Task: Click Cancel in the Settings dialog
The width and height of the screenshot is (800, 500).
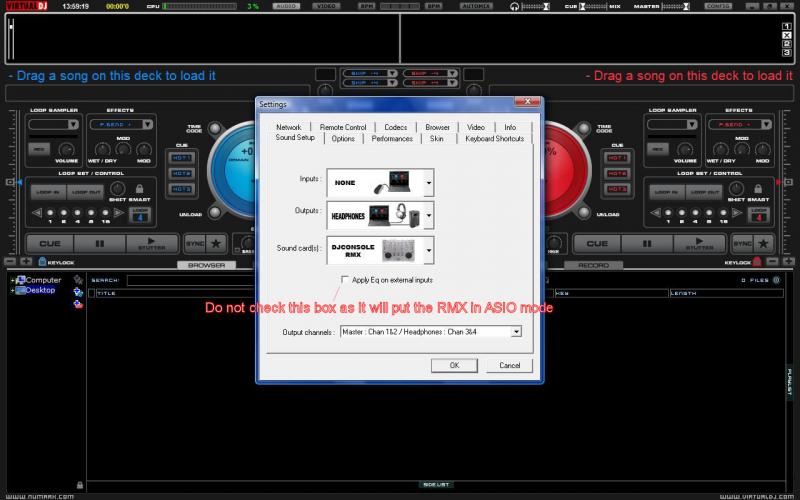Action: [509, 365]
